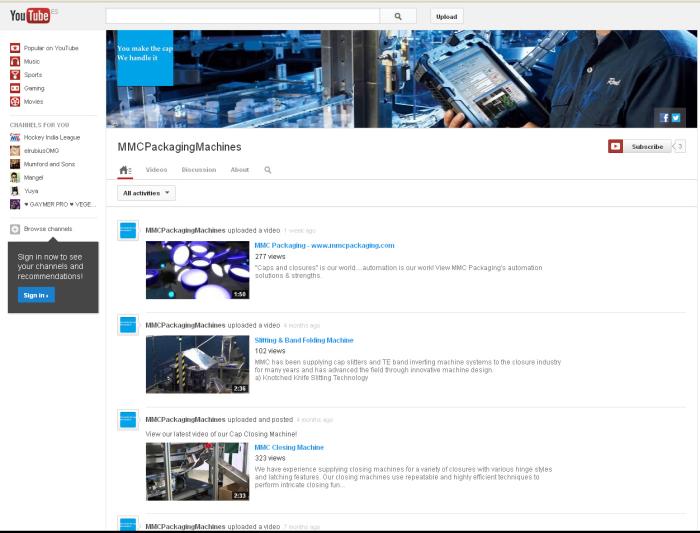Switch to the About tab
The width and height of the screenshot is (700, 533).
coord(240,170)
